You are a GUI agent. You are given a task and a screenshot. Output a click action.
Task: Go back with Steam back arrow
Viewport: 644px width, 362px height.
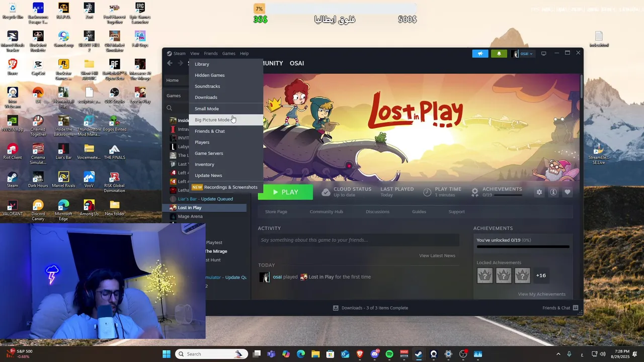(x=170, y=63)
